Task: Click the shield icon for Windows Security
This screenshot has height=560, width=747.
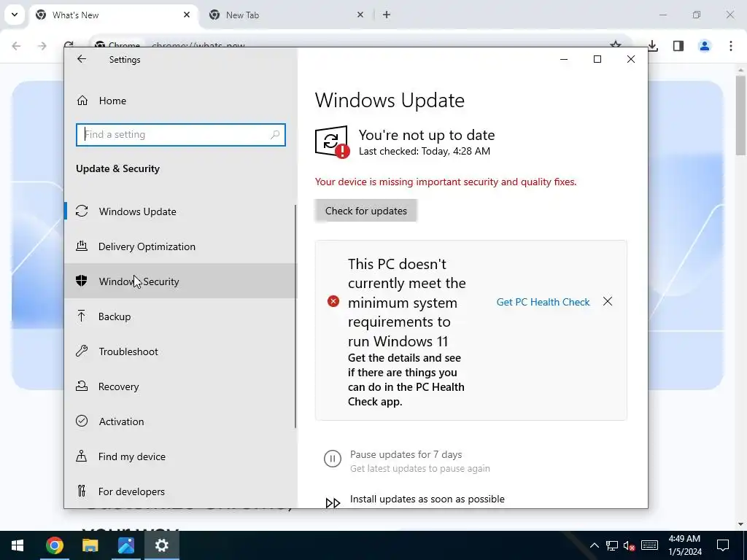Action: [x=82, y=281]
